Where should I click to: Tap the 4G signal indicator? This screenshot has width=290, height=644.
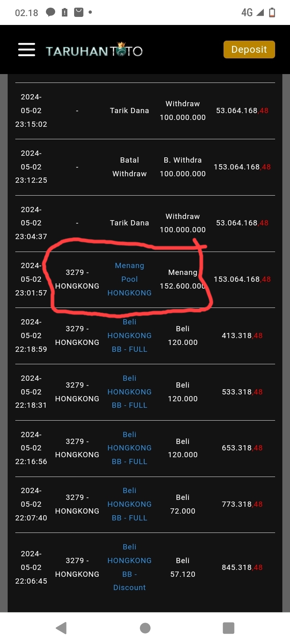pos(247,12)
